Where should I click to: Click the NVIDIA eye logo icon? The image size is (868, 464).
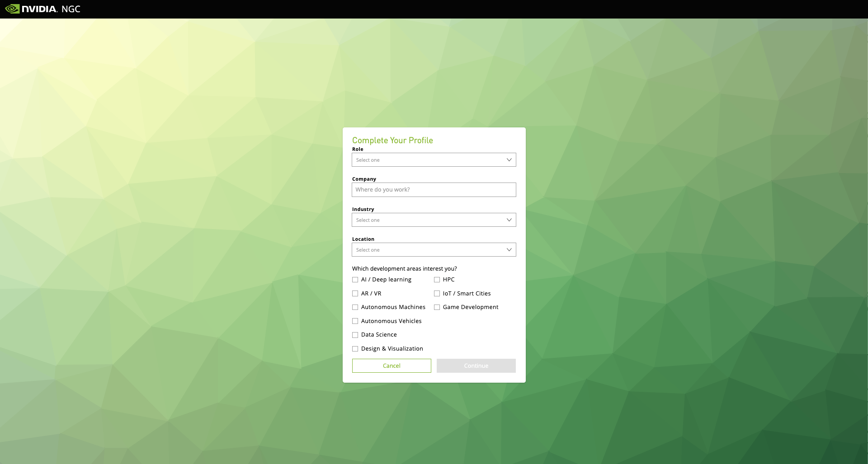[12, 9]
